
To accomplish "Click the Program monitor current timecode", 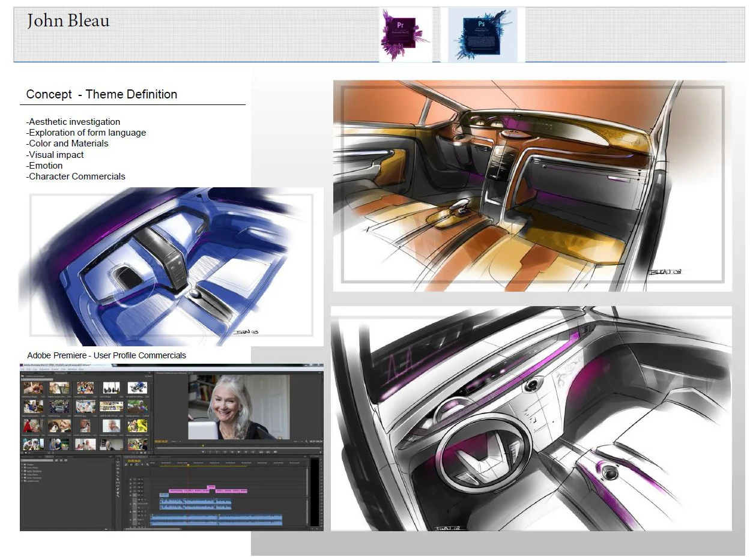I will [x=161, y=441].
